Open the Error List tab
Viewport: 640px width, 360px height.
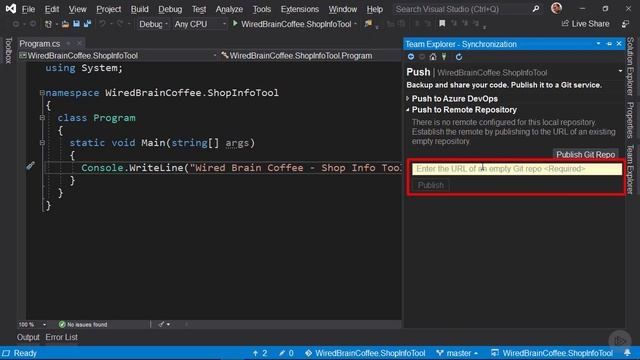pos(61,338)
